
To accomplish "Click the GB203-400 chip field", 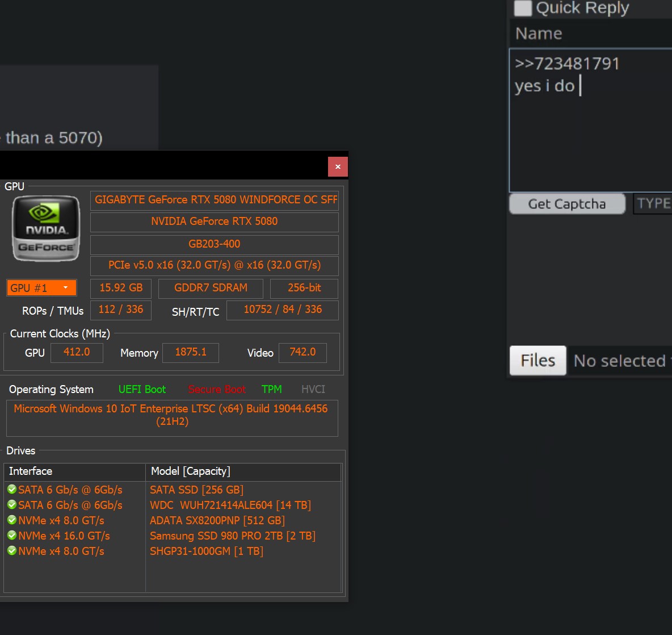I will pos(215,244).
